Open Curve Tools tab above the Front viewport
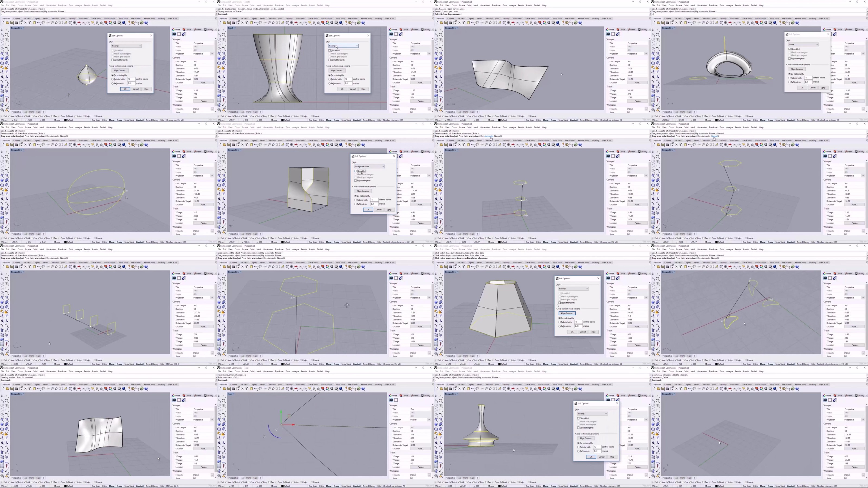 pyautogui.click(x=313, y=18)
